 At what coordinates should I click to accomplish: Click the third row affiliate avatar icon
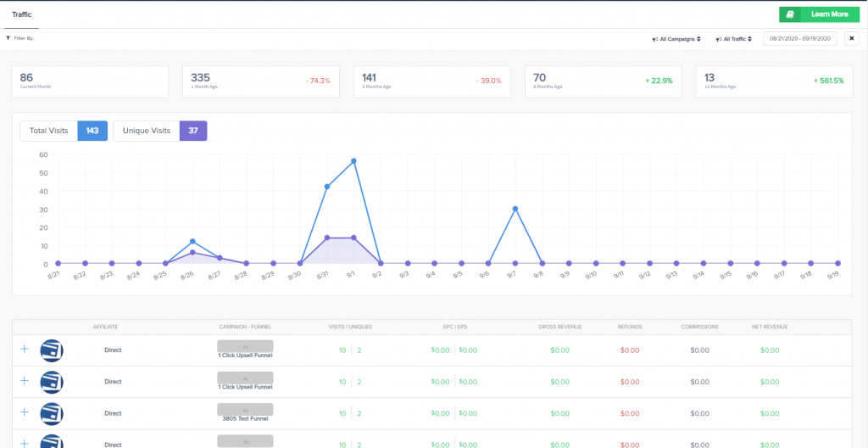(x=53, y=413)
